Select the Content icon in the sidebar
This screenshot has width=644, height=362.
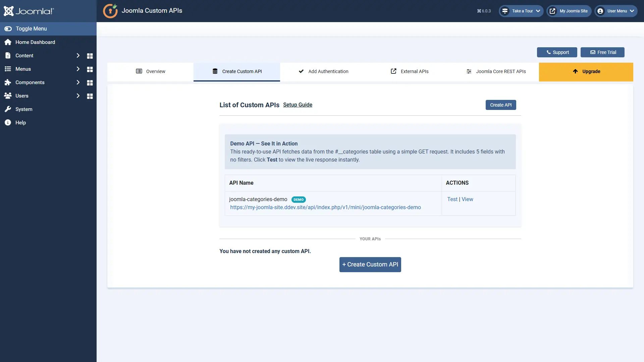coord(7,55)
